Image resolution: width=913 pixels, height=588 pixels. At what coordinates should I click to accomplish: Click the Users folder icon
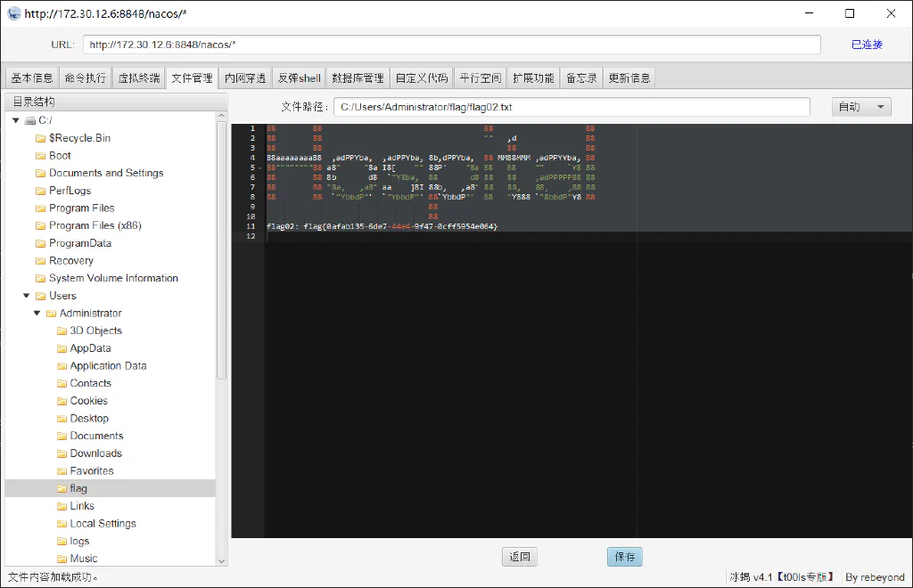pos(40,296)
